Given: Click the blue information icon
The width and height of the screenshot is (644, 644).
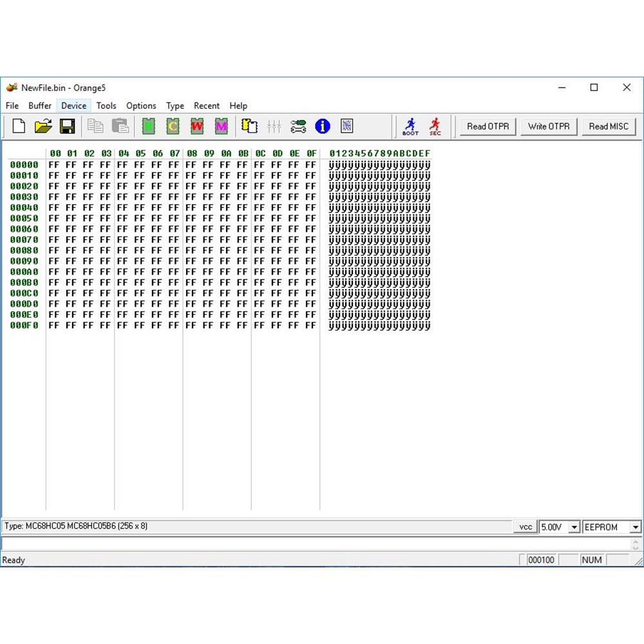Looking at the screenshot, I should (x=323, y=126).
